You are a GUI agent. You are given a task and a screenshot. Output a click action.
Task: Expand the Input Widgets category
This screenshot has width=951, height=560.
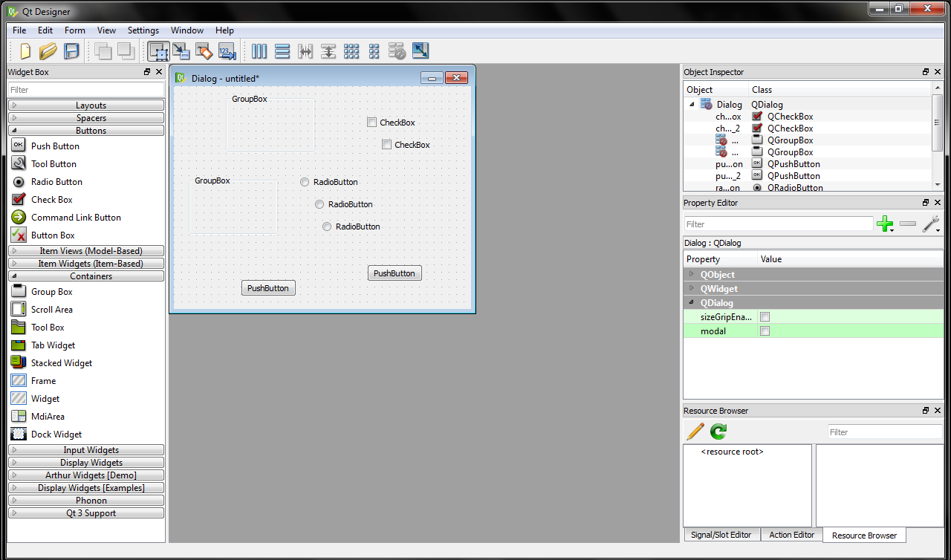tap(86, 450)
